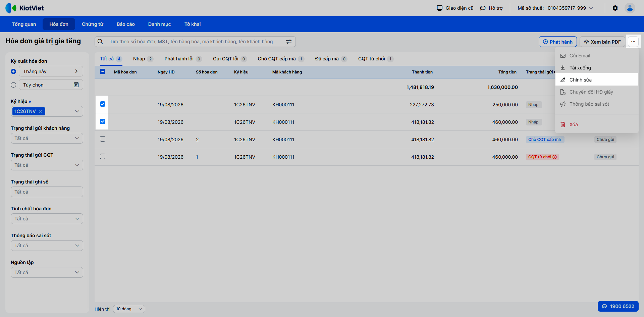The height and width of the screenshot is (317, 644).
Task: Choose Chuyển đổi HĐ giấy option
Action: [x=597, y=92]
